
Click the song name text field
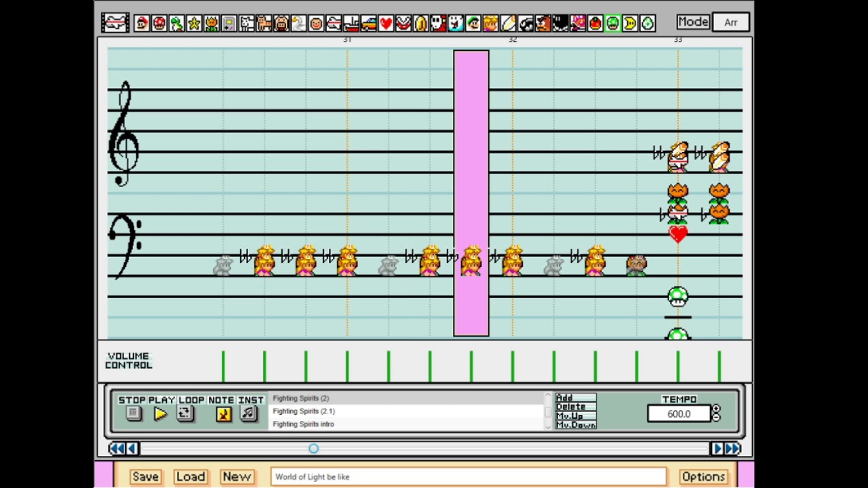(x=469, y=476)
